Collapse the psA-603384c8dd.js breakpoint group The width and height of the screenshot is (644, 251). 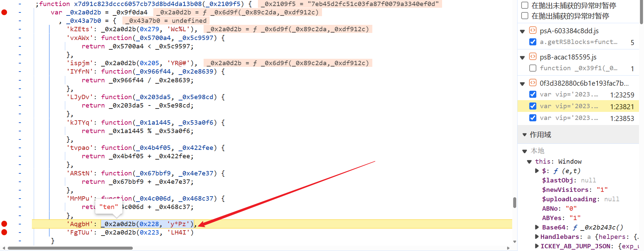(522, 31)
